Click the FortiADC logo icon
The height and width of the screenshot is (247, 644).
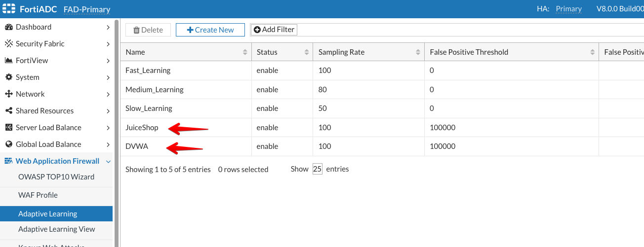pyautogui.click(x=9, y=9)
